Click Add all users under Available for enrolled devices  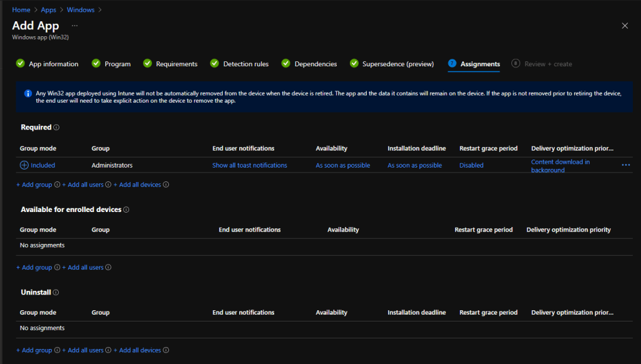click(85, 268)
